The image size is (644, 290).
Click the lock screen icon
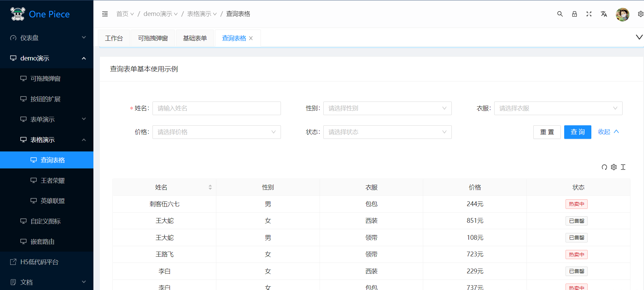coord(574,14)
